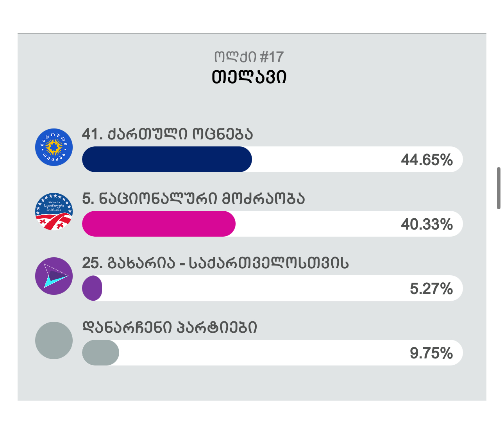Click the grey circle for remaining parties
This screenshot has width=504, height=426.
(54, 340)
